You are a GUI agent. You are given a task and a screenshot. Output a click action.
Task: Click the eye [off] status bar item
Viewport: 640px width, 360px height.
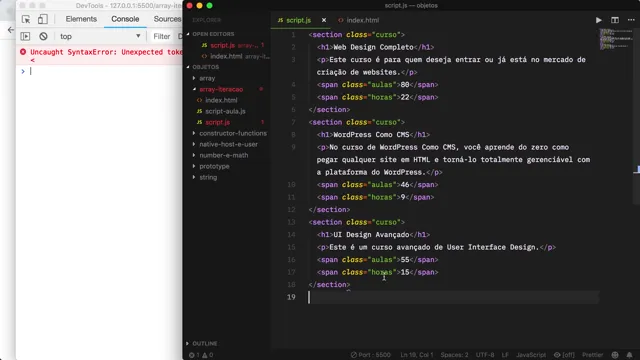[x=564, y=355]
